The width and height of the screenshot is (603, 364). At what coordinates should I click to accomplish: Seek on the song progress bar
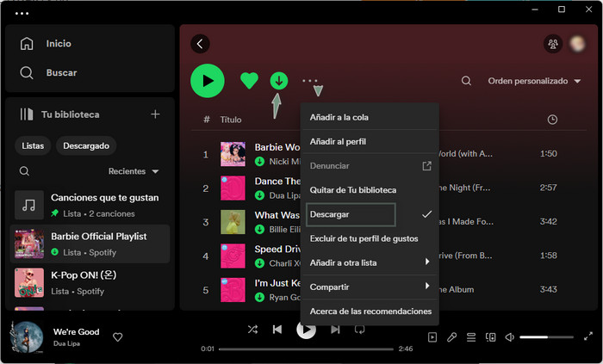point(306,349)
